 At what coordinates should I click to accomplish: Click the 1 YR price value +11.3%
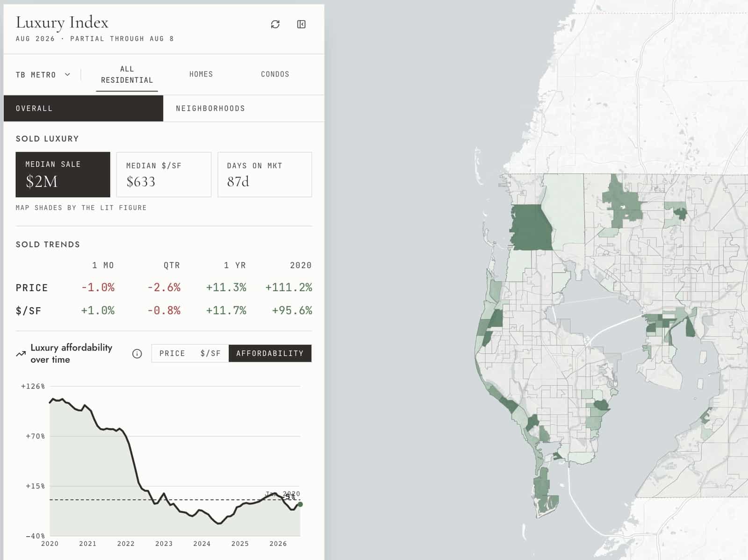coord(226,287)
